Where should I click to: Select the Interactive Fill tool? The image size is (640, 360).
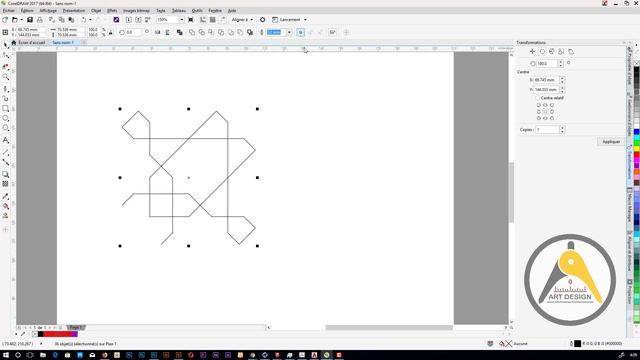pos(6,206)
